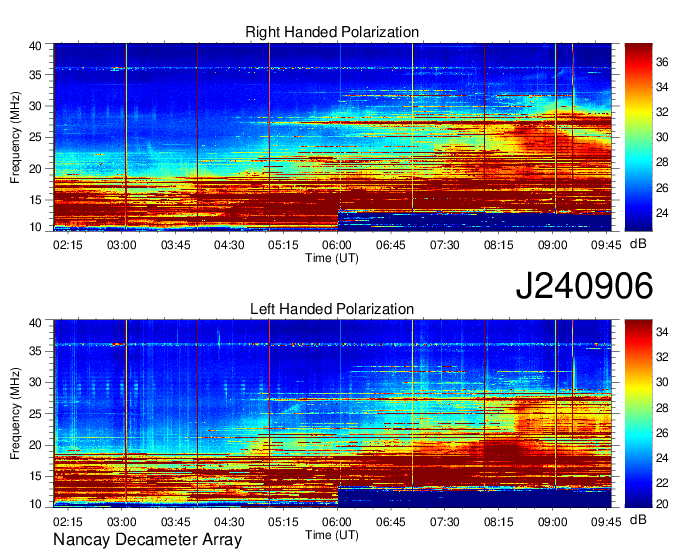Screen dimensions: 680x552
Task: Click the "10" frequency tick of the Right Handed plot
Action: 36,227
